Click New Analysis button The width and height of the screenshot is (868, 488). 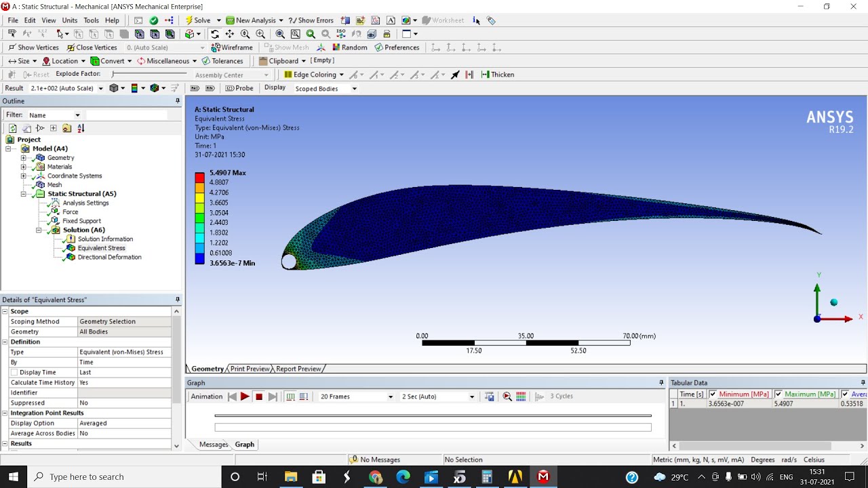[251, 20]
